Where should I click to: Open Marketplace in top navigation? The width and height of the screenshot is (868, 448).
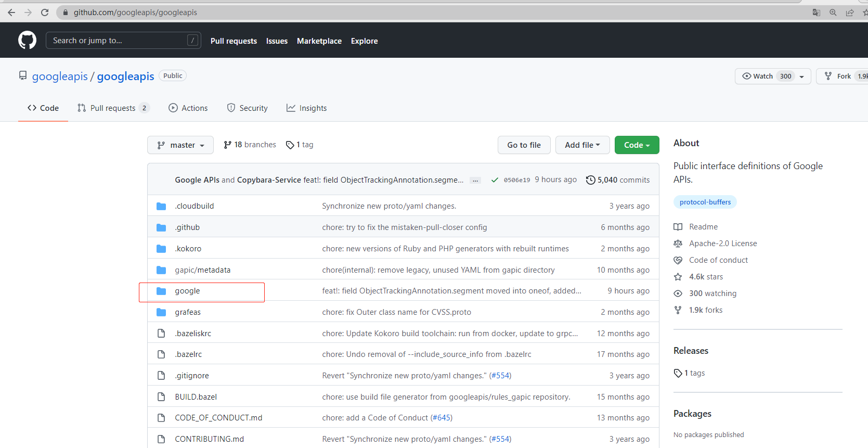click(319, 41)
